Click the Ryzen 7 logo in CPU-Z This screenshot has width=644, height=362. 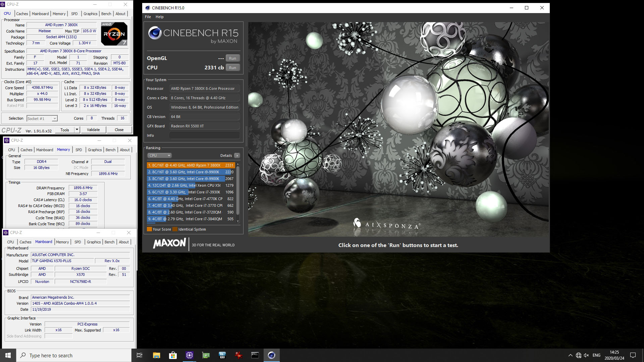(114, 34)
